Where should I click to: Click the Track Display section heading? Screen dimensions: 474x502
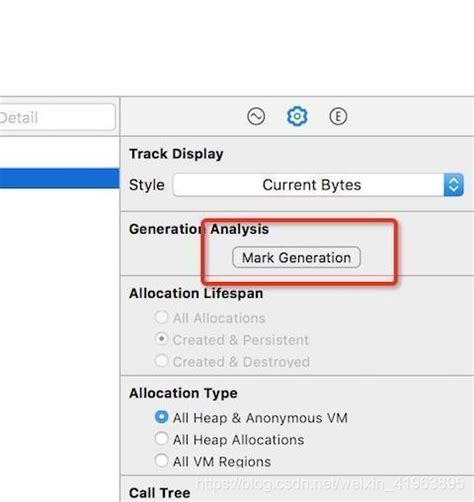(176, 154)
